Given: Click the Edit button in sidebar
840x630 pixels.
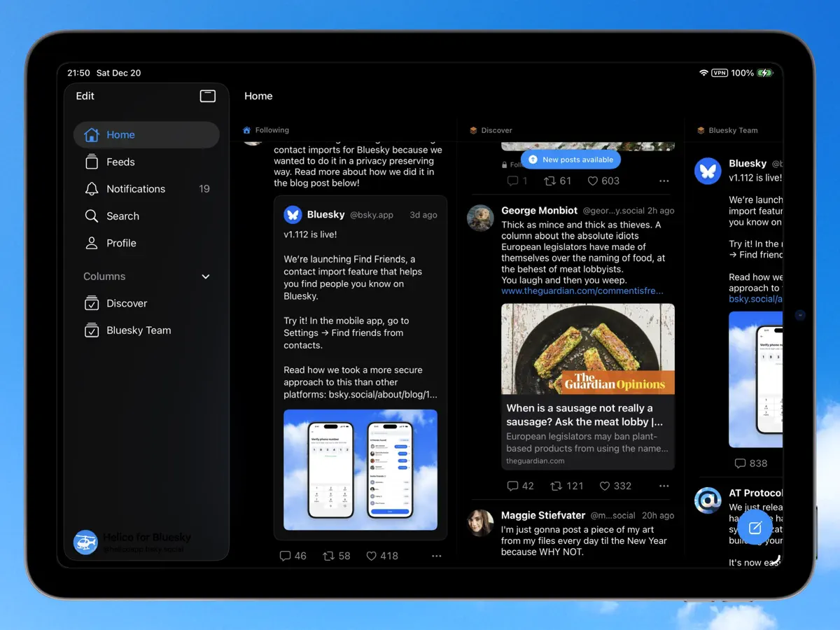Looking at the screenshot, I should pos(85,96).
